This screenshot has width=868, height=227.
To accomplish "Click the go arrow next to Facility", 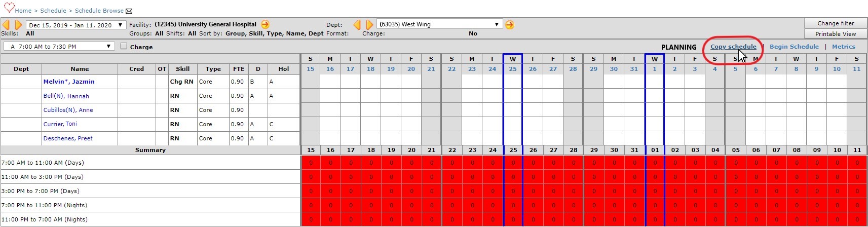I will pos(265,24).
